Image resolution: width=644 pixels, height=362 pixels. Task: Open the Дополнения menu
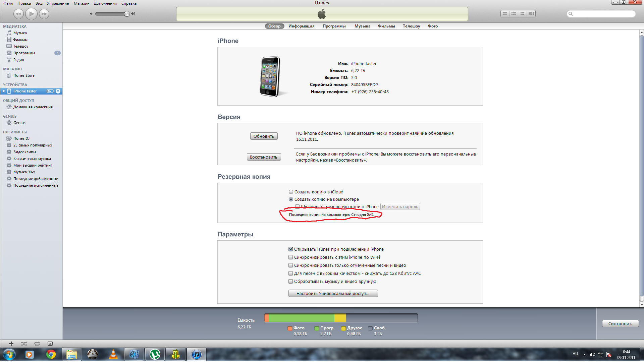(105, 3)
